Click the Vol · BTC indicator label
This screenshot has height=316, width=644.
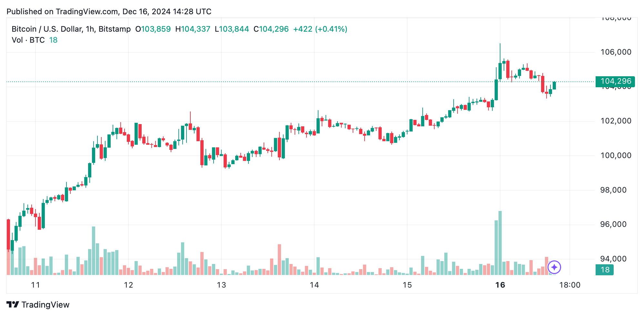pyautogui.click(x=28, y=40)
